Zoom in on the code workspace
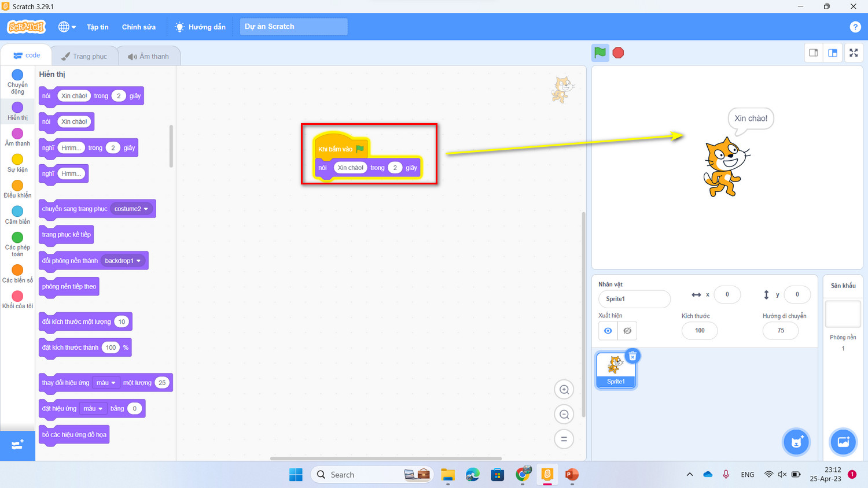The height and width of the screenshot is (488, 868). [564, 390]
